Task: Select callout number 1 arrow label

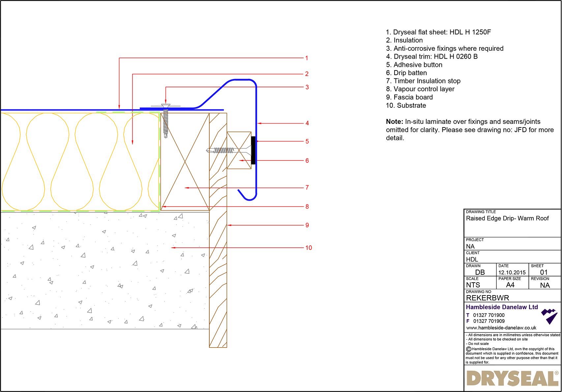Action: [307, 58]
